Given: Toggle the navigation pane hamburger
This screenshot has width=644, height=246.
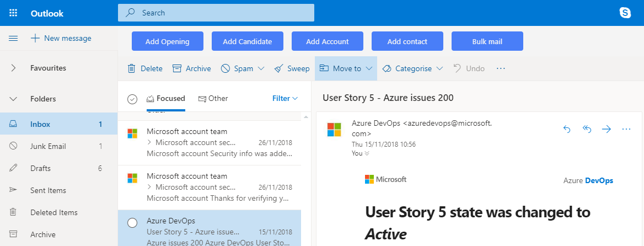Looking at the screenshot, I should point(13,38).
